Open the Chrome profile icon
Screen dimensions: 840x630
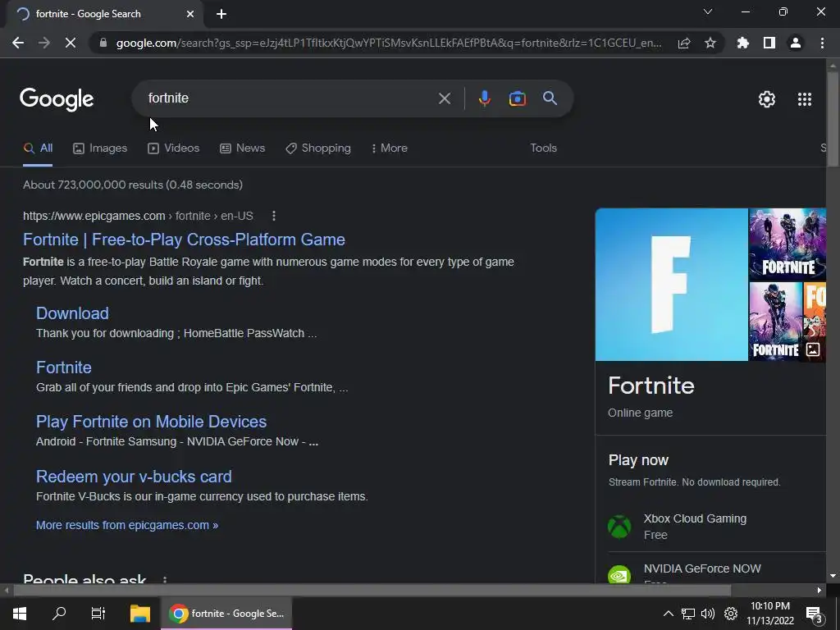tap(796, 43)
